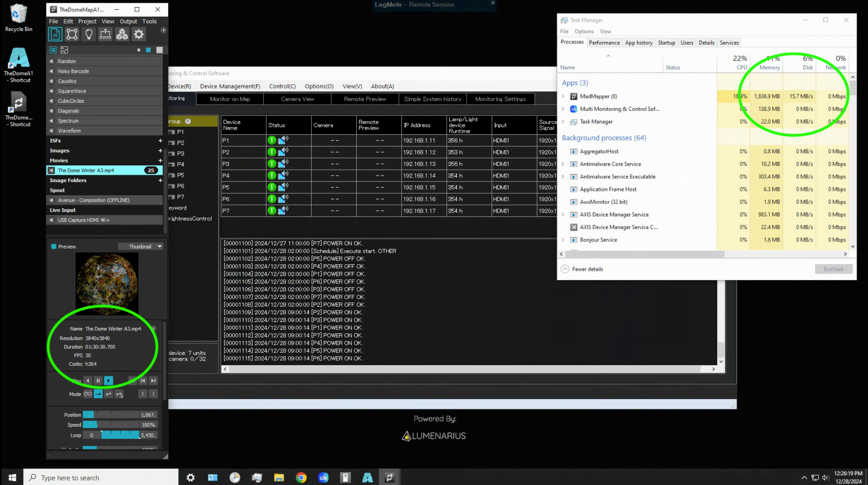Click Fewer details in Task Manager
This screenshot has height=485, width=868.
587,269
